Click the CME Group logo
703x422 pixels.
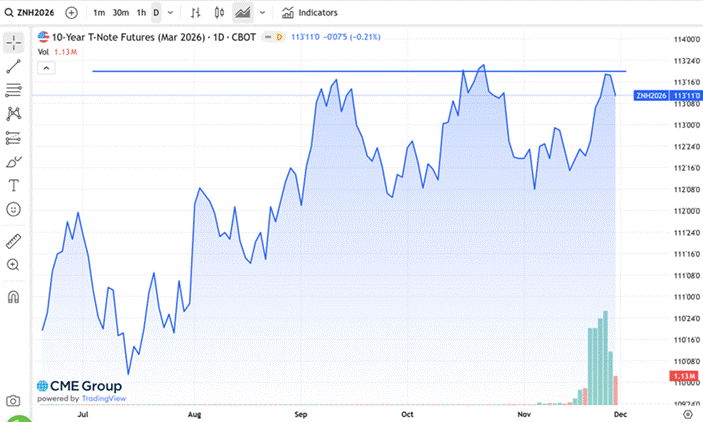coord(79,386)
